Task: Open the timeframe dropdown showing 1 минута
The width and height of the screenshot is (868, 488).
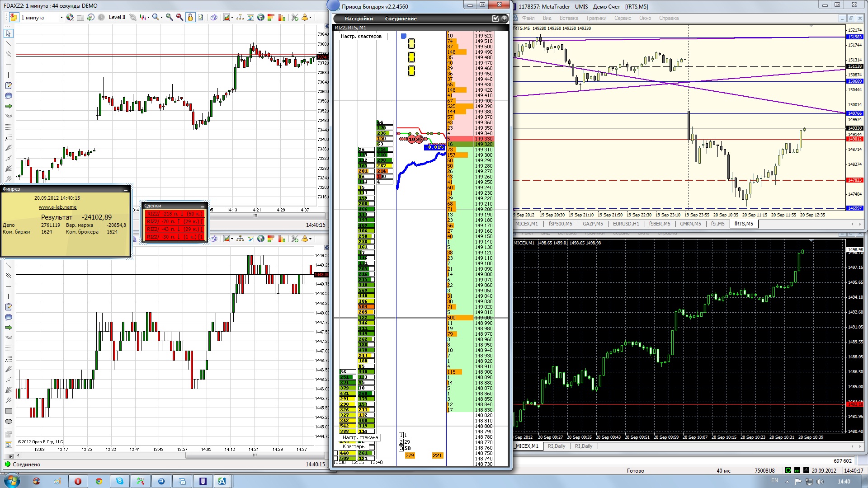Action: tap(61, 18)
